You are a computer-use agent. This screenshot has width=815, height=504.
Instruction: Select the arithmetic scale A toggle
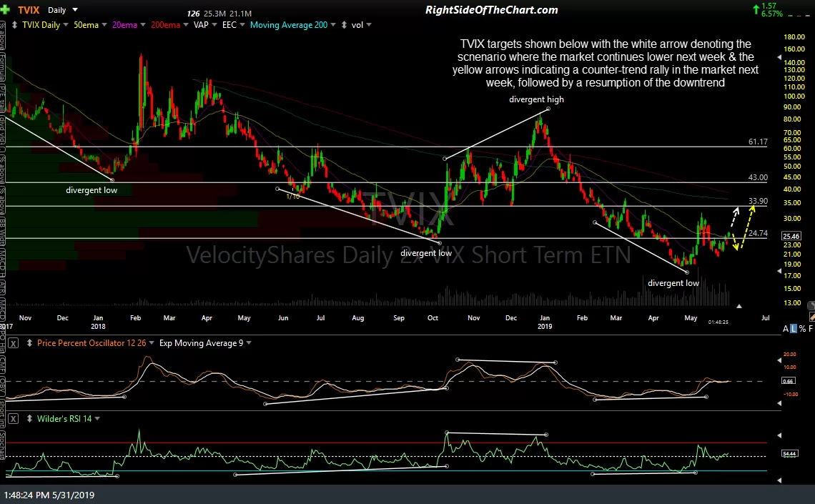point(786,329)
